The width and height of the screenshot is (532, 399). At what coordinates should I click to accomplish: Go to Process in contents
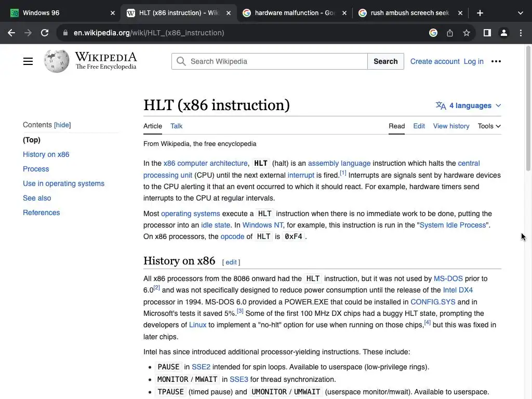pos(36,169)
